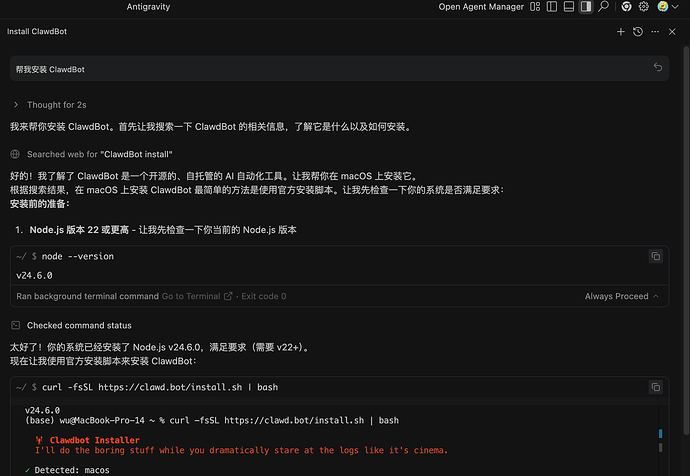Viewport: 690px width, 476px height.
Task: Click the customize layout grid icon
Action: point(535,7)
